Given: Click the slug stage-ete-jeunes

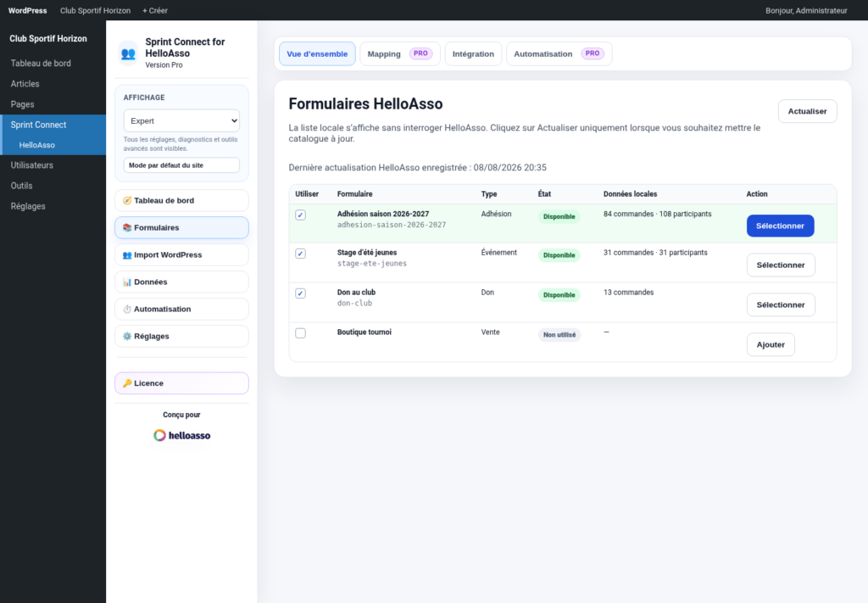Looking at the screenshot, I should tap(372, 264).
